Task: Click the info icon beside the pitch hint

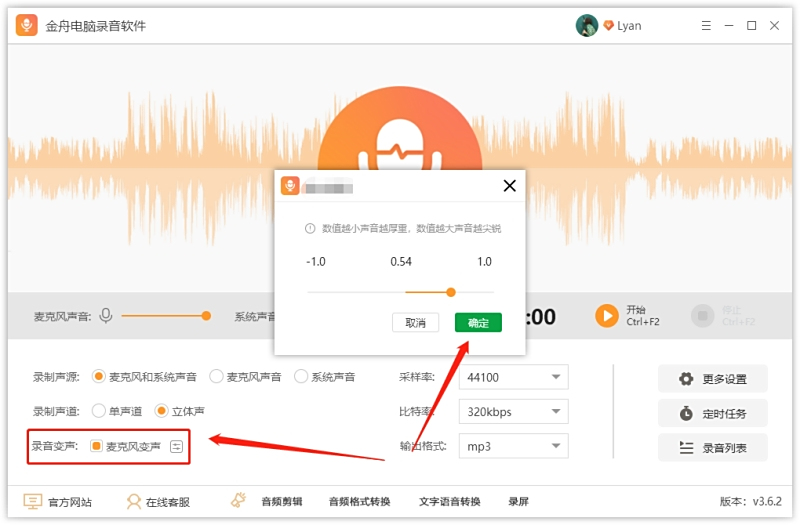Action: click(310, 229)
